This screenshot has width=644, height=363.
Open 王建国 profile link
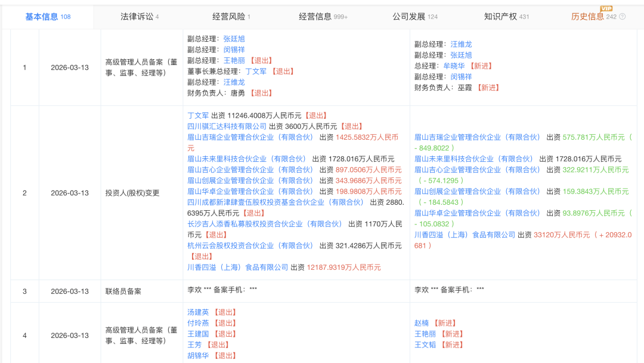pos(198,334)
